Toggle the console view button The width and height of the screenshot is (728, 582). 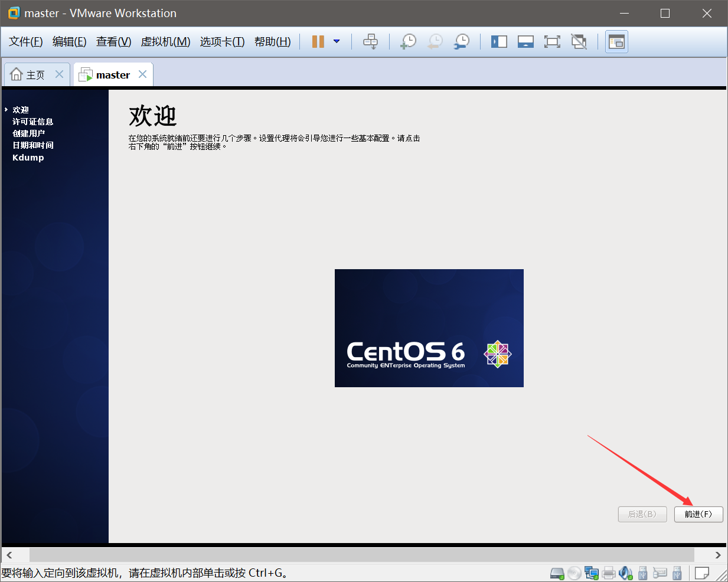[616, 41]
